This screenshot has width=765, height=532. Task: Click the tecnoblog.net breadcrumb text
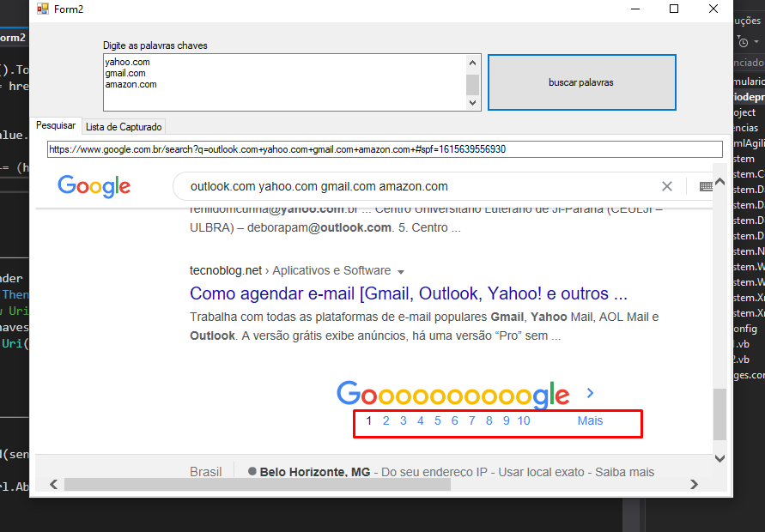226,270
